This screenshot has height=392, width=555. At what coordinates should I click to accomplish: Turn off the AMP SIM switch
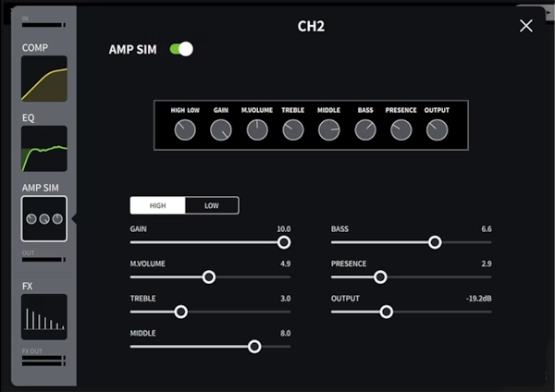[181, 49]
